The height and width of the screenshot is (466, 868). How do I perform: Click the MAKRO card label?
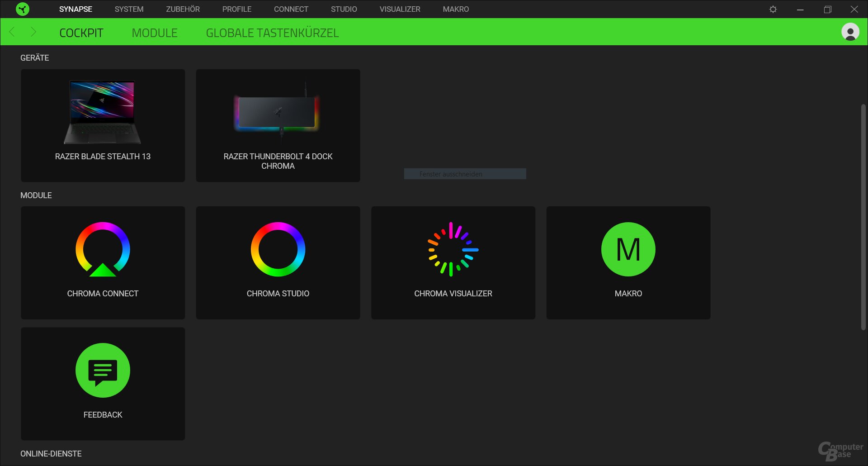(628, 294)
